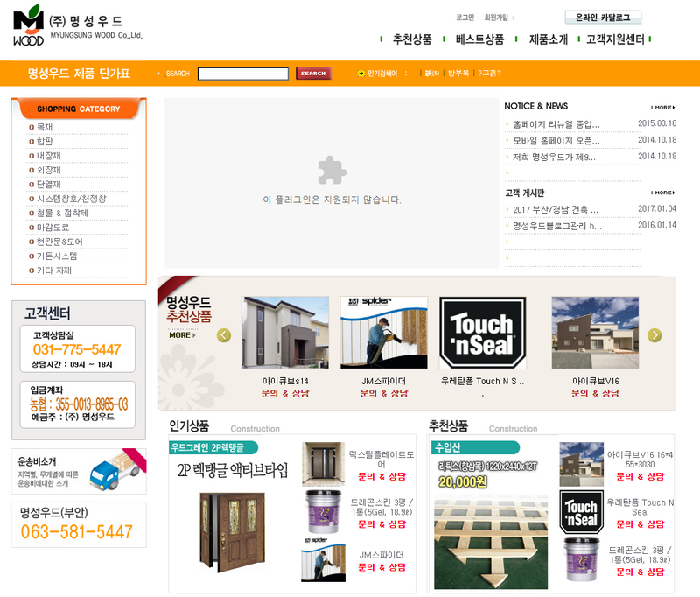The width and height of the screenshot is (700, 597).
Task: Select the 철물 & 접착제 category
Action: [62, 213]
